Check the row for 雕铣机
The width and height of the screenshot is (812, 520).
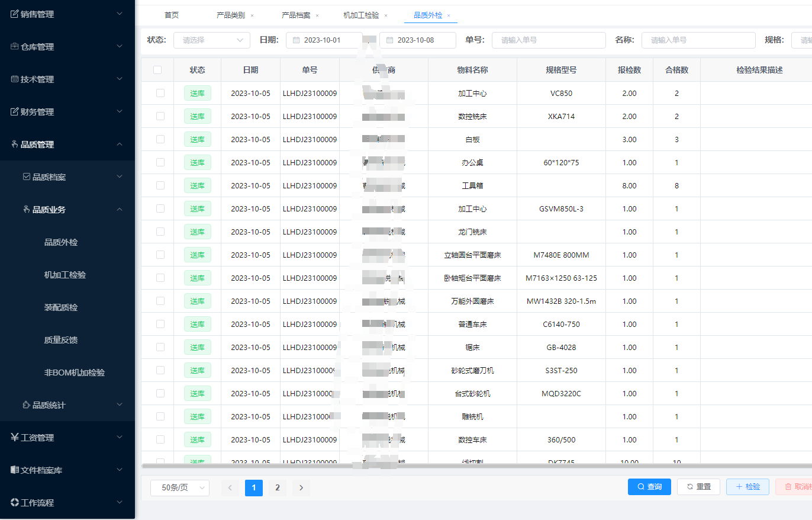click(x=160, y=416)
